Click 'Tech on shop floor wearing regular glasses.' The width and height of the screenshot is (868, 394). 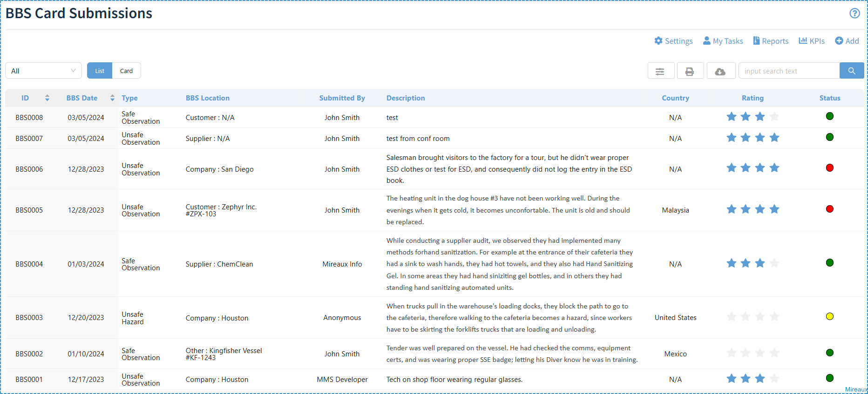[454, 380]
